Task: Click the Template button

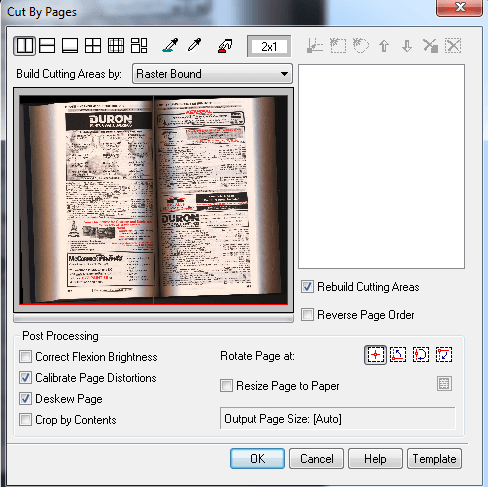Action: pos(434,459)
